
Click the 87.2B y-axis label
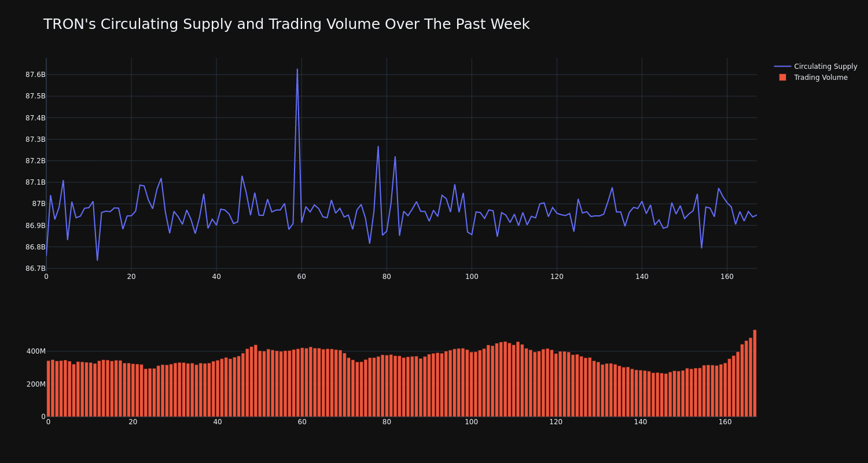pos(35,161)
